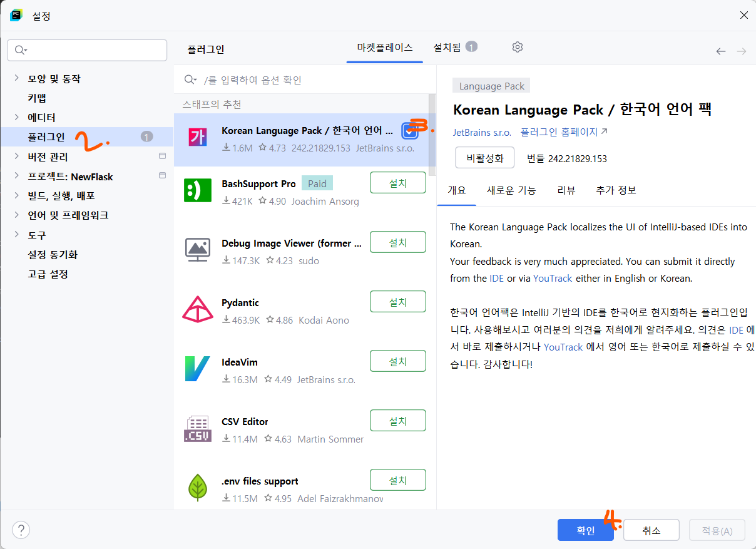
Task: Select the Pydantic plugin row title
Action: pos(240,302)
